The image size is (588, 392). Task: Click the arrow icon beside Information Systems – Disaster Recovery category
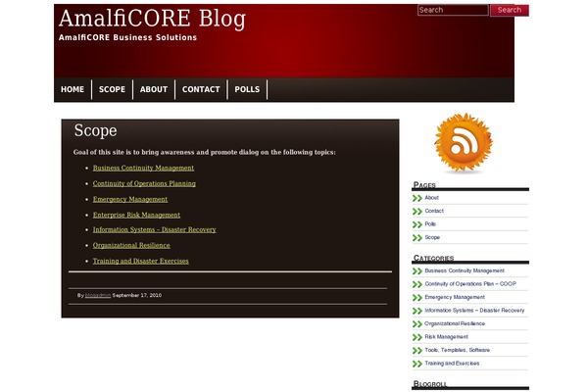417,311
